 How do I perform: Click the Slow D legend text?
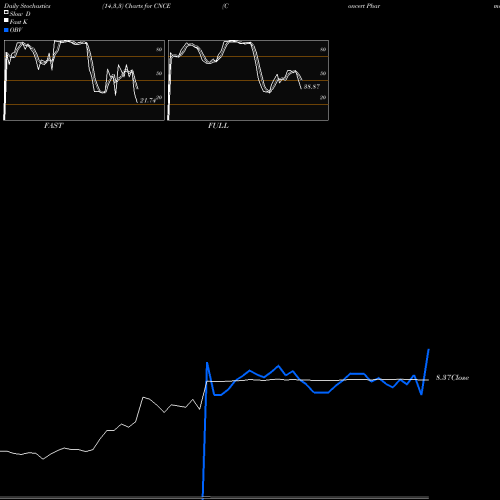[20, 14]
